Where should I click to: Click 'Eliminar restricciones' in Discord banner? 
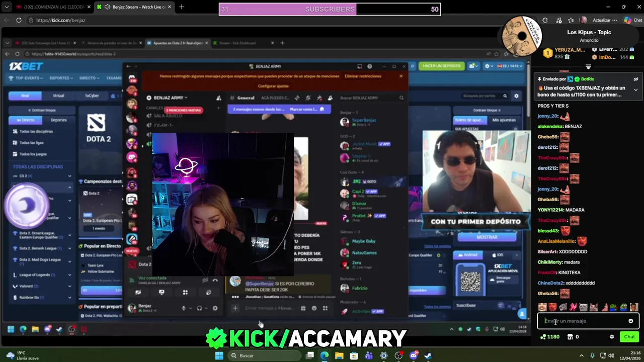tap(363, 76)
